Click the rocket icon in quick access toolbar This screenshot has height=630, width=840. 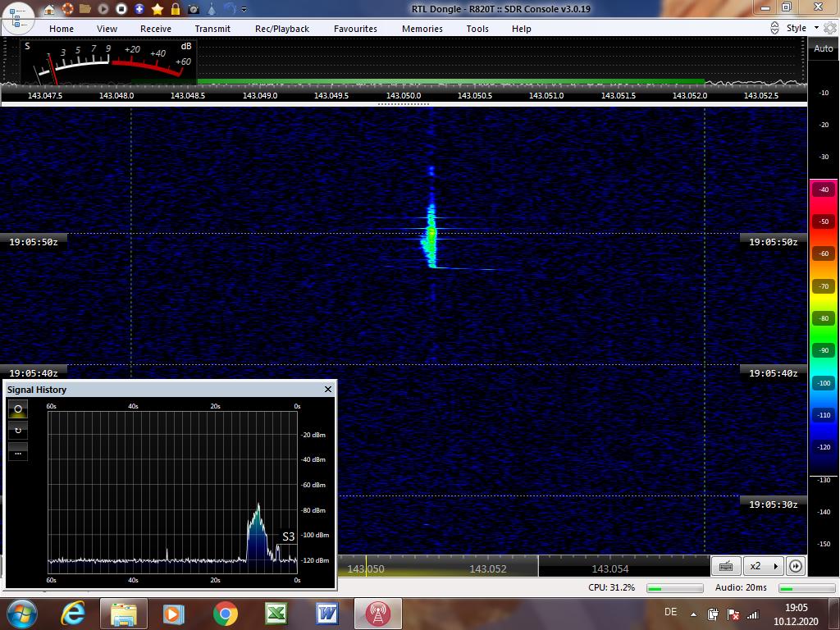pyautogui.click(x=212, y=8)
